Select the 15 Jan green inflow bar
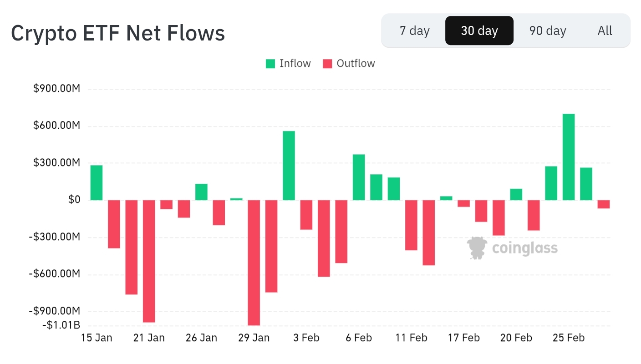The height and width of the screenshot is (364, 641). pyautogui.click(x=97, y=182)
